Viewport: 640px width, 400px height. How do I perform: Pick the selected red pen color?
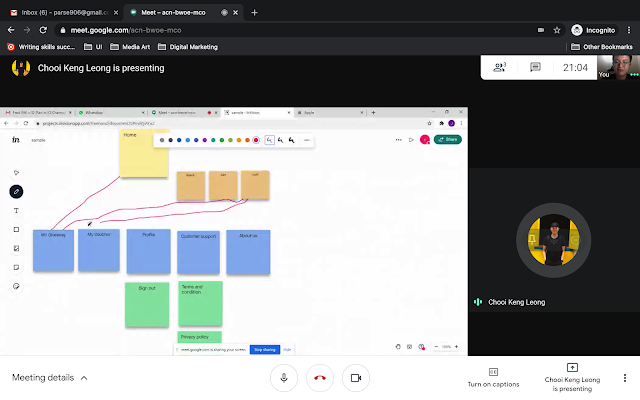tap(256, 140)
